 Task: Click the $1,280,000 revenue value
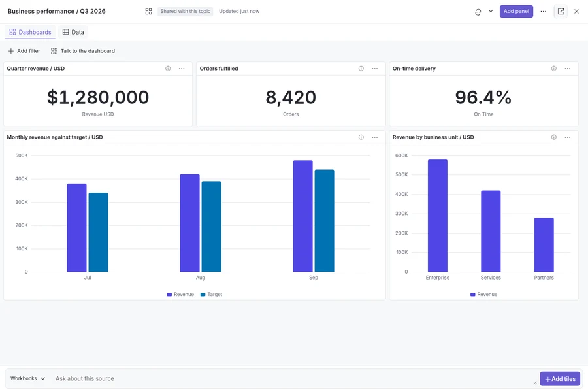click(98, 97)
